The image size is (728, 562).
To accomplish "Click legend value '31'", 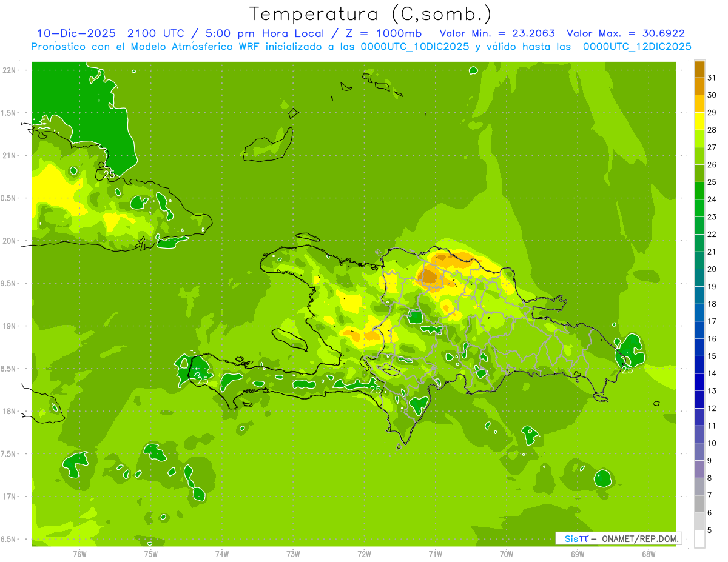I will [x=712, y=78].
